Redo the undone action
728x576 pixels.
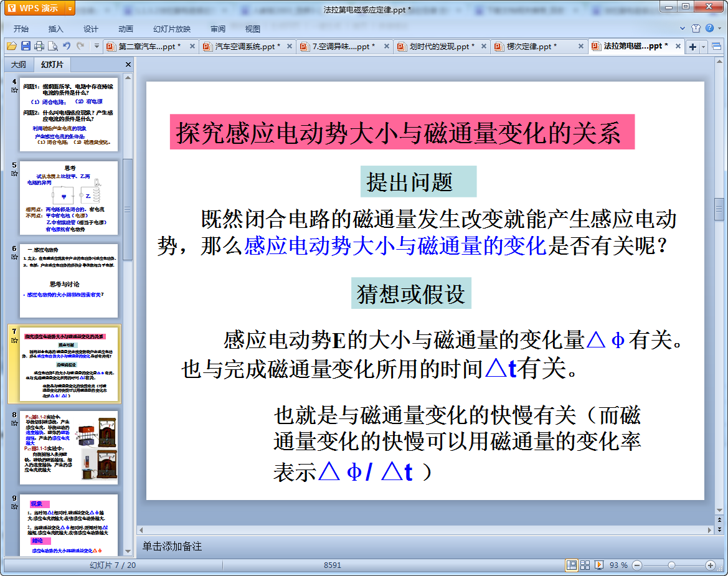80,46
